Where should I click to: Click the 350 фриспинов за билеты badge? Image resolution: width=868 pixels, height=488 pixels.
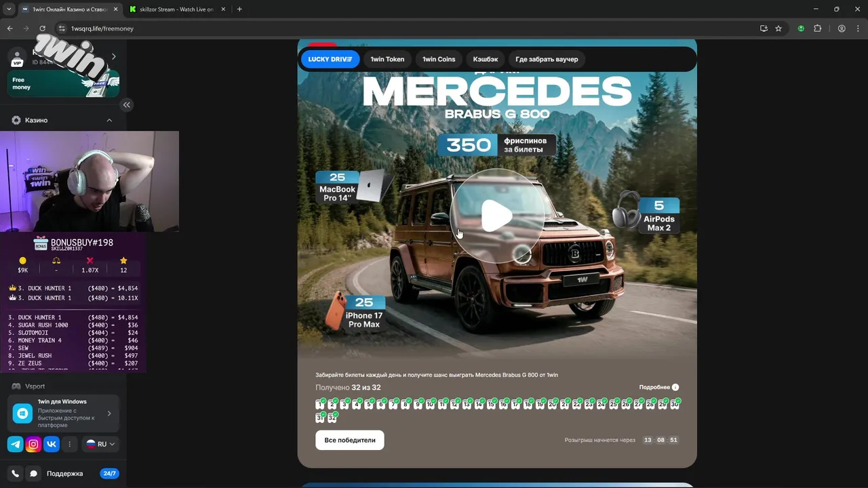[497, 144]
